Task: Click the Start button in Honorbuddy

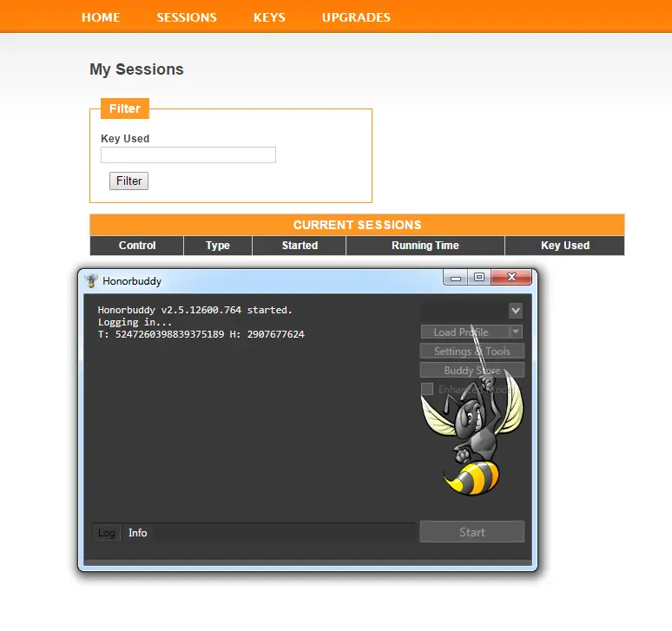Action: click(x=471, y=532)
